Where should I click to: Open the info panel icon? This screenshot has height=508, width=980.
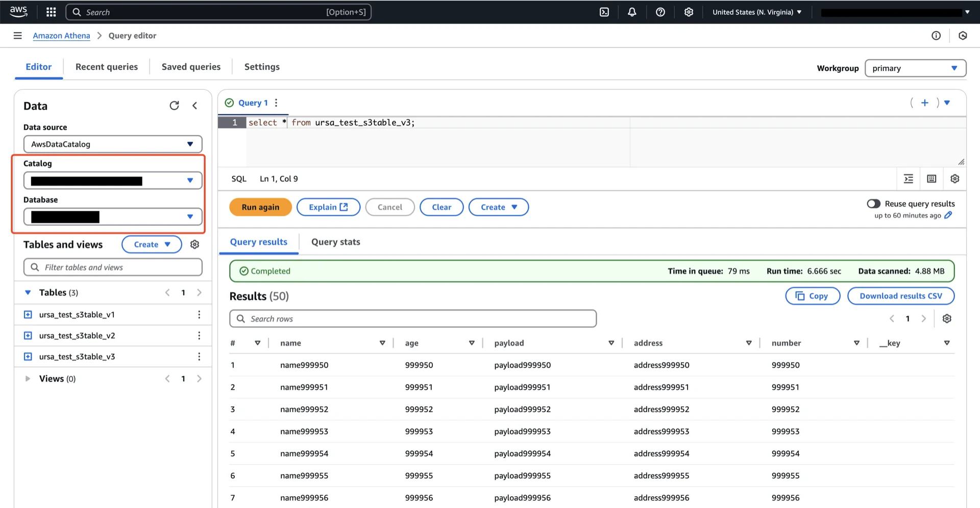[936, 36]
